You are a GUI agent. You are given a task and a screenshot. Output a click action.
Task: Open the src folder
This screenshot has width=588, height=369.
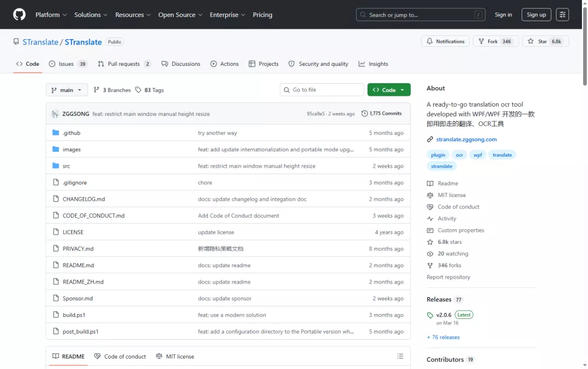pyautogui.click(x=66, y=166)
